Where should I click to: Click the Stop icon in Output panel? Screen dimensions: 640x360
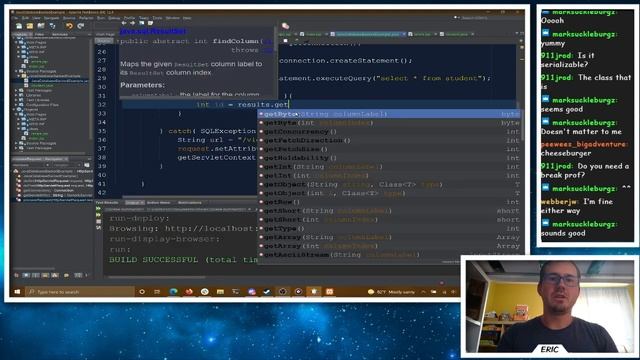98,221
